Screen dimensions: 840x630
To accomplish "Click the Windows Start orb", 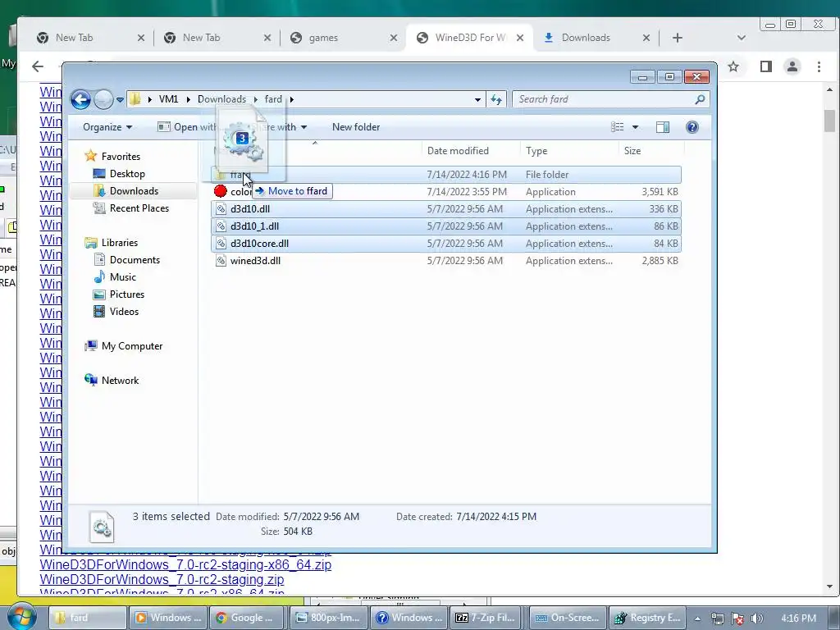I will [22, 617].
